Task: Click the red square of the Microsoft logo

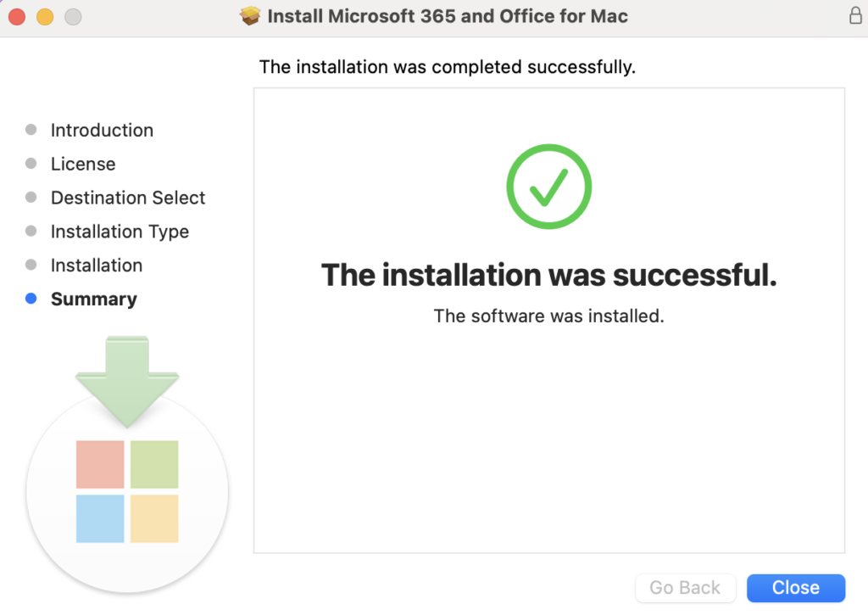Action: pos(99,465)
